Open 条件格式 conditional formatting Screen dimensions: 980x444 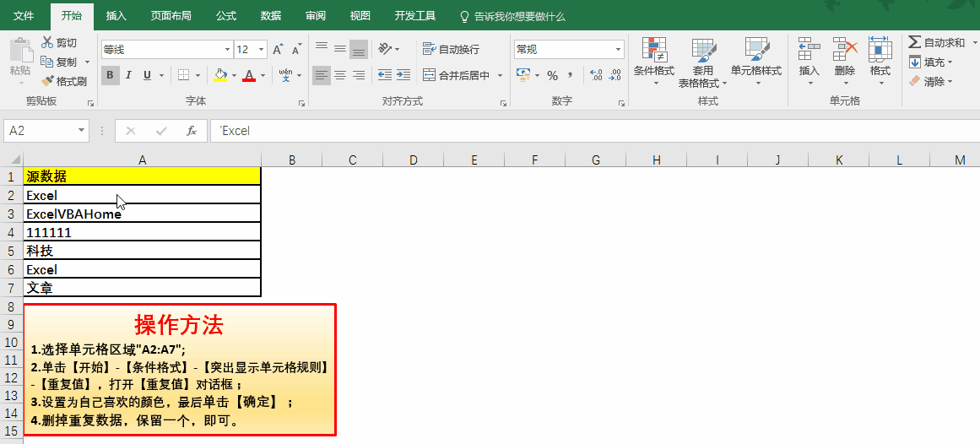pos(653,62)
